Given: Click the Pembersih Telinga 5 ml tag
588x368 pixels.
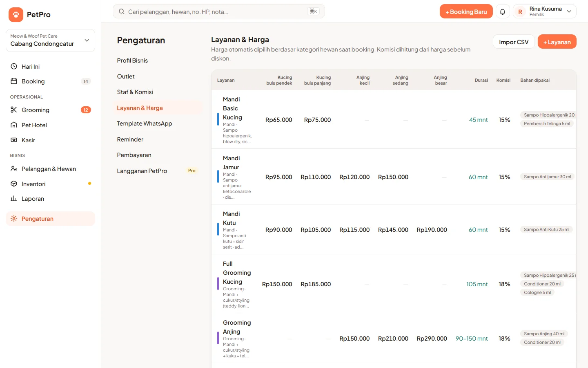Looking at the screenshot, I should pyautogui.click(x=547, y=123).
